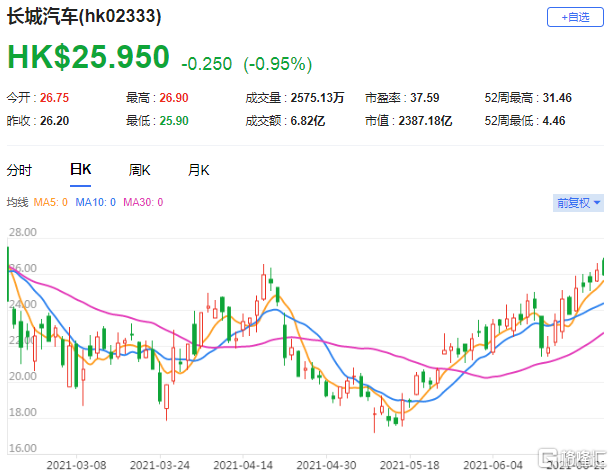Click the 2021-06-04 date axis label

point(493,465)
